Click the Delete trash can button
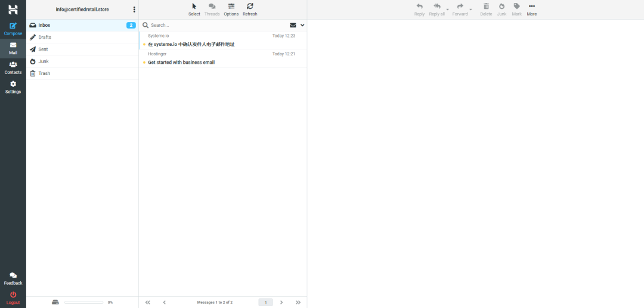The height and width of the screenshot is (308, 644). (x=487, y=10)
